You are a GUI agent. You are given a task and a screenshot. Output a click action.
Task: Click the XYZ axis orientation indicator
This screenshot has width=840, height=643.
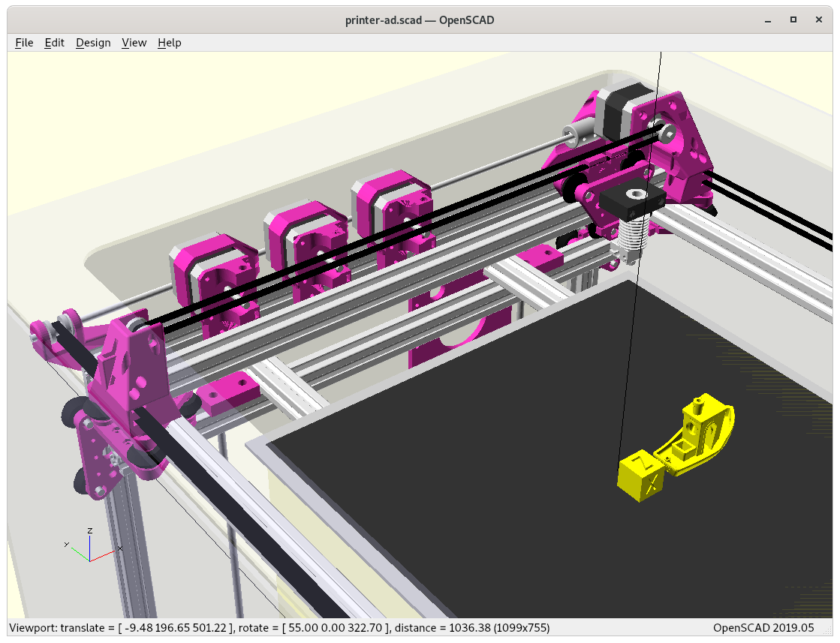[x=90, y=547]
